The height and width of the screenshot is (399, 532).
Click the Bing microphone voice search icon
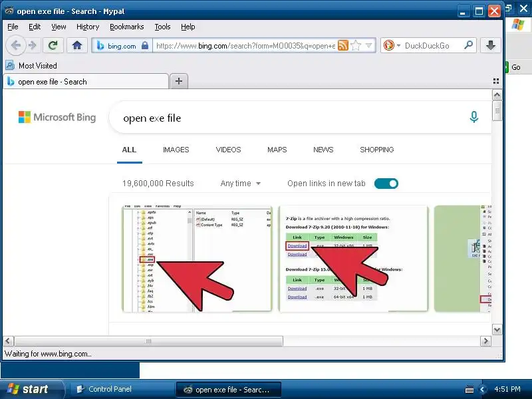pyautogui.click(x=474, y=117)
